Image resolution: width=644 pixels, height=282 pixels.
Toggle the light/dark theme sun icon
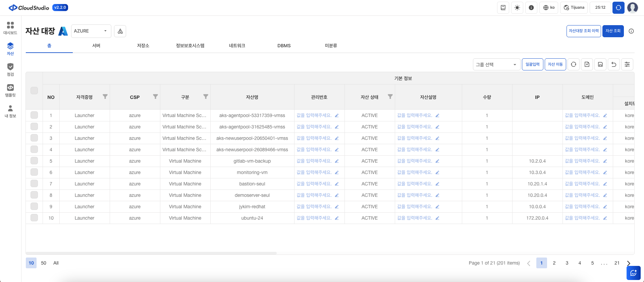[517, 8]
